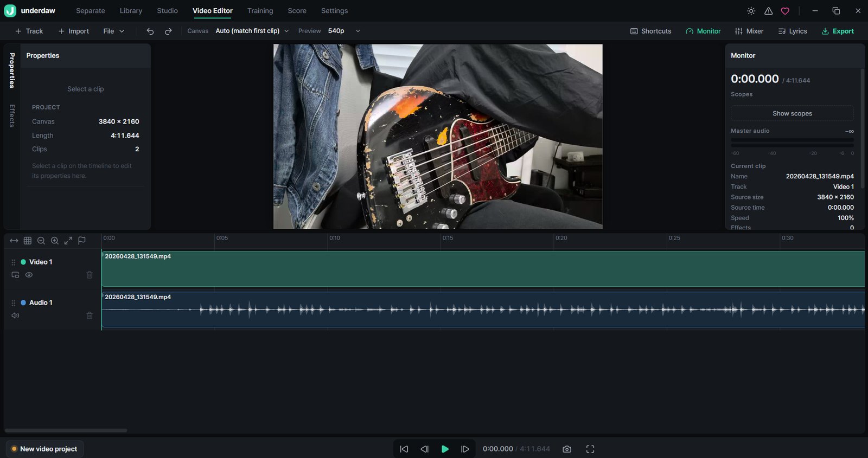Open the Lyrics panel

[x=793, y=31]
